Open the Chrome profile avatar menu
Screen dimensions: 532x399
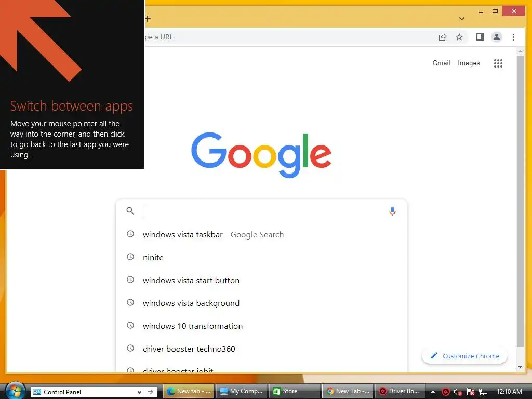tap(496, 37)
